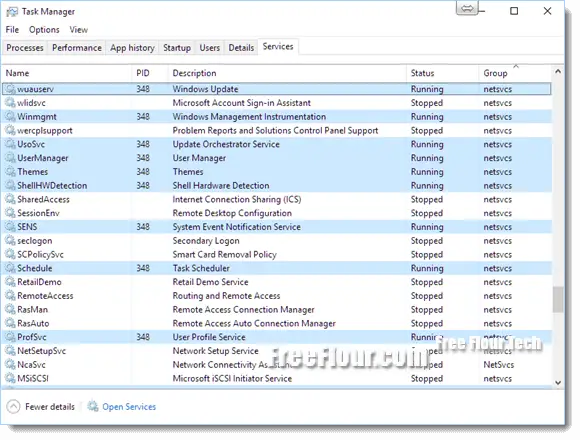Select the Secondary Logon description

[x=206, y=241]
